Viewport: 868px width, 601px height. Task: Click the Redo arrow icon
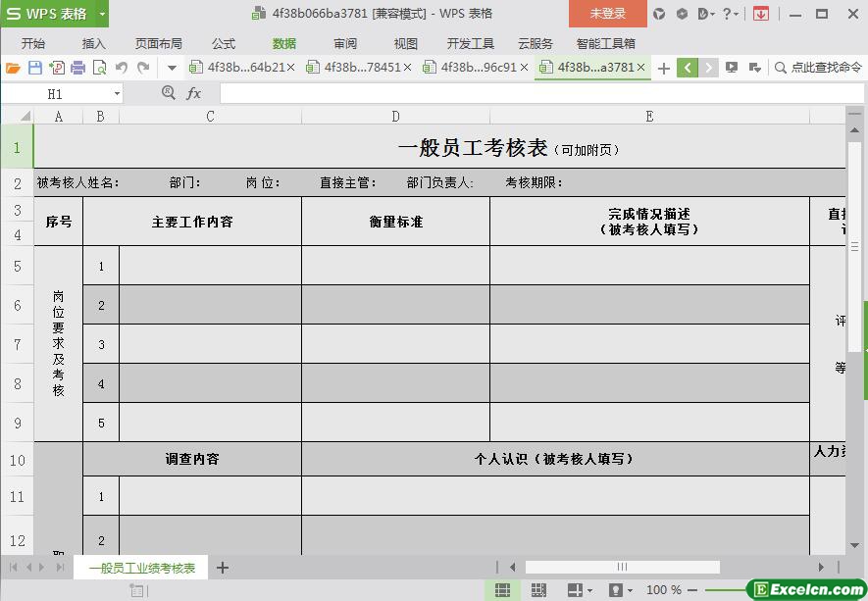click(x=143, y=68)
